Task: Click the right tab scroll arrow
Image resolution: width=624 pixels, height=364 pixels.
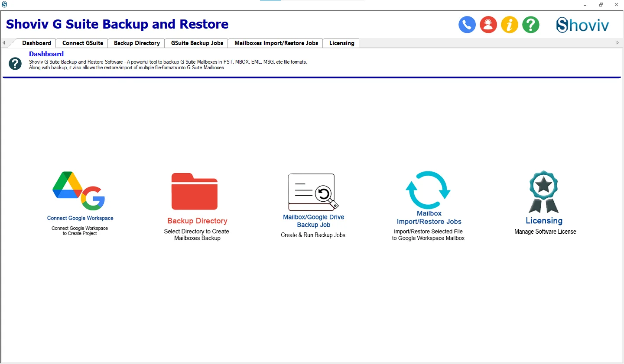Action: (617, 43)
